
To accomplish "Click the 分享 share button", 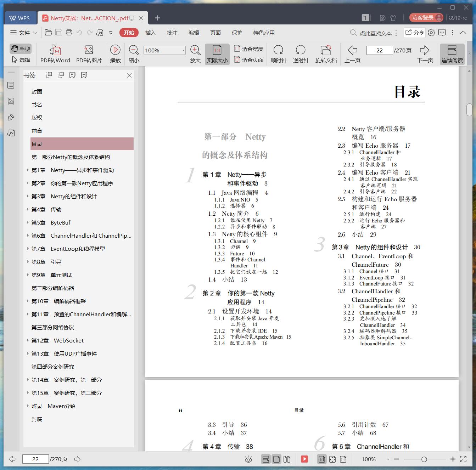I will pyautogui.click(x=415, y=33).
